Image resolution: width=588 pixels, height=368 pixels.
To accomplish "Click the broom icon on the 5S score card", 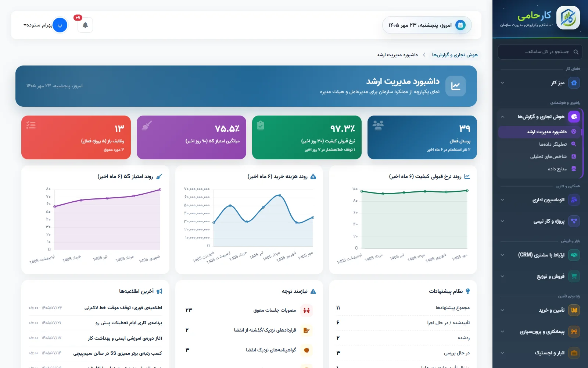I will click(x=147, y=125).
